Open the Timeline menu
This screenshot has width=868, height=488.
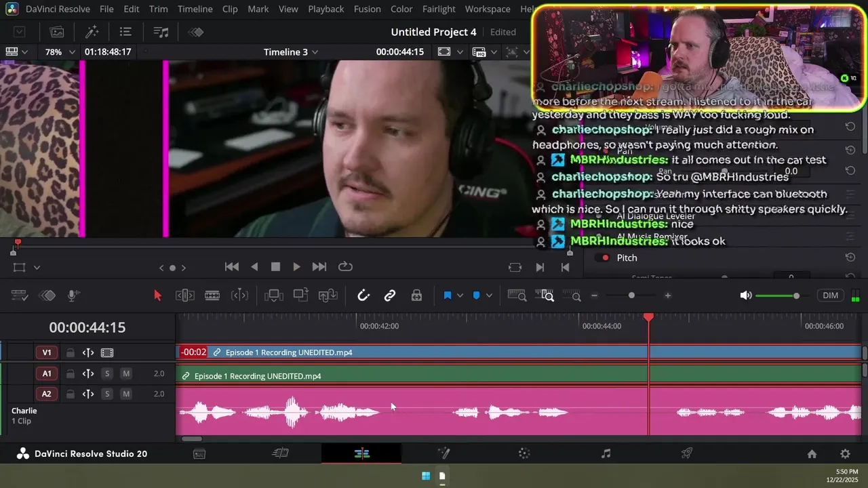click(195, 9)
